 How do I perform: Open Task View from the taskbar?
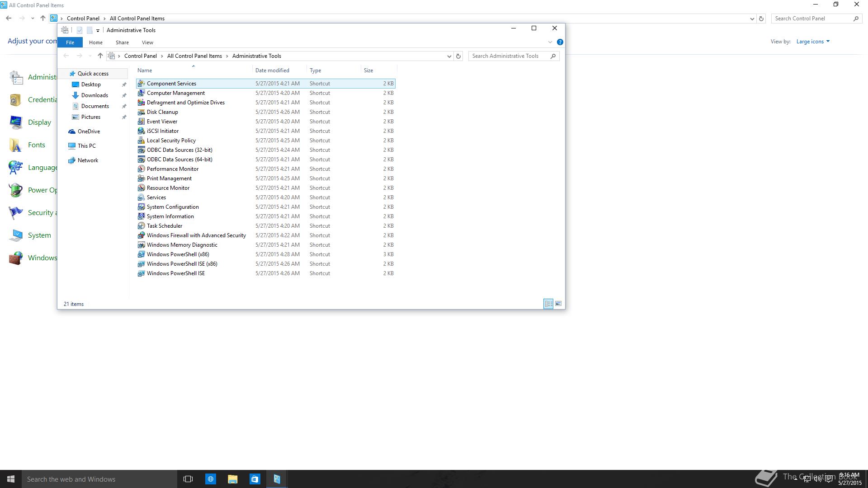pos(188,479)
